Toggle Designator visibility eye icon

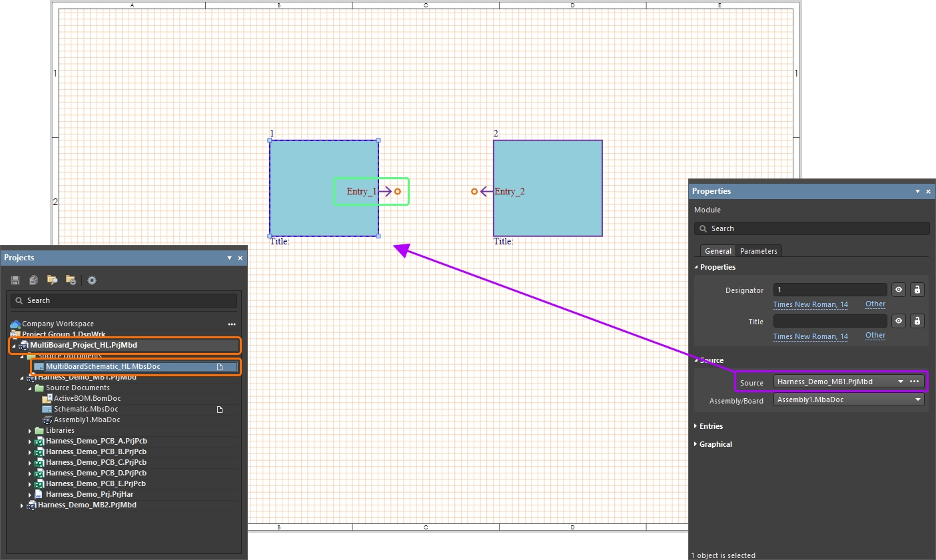pos(899,290)
